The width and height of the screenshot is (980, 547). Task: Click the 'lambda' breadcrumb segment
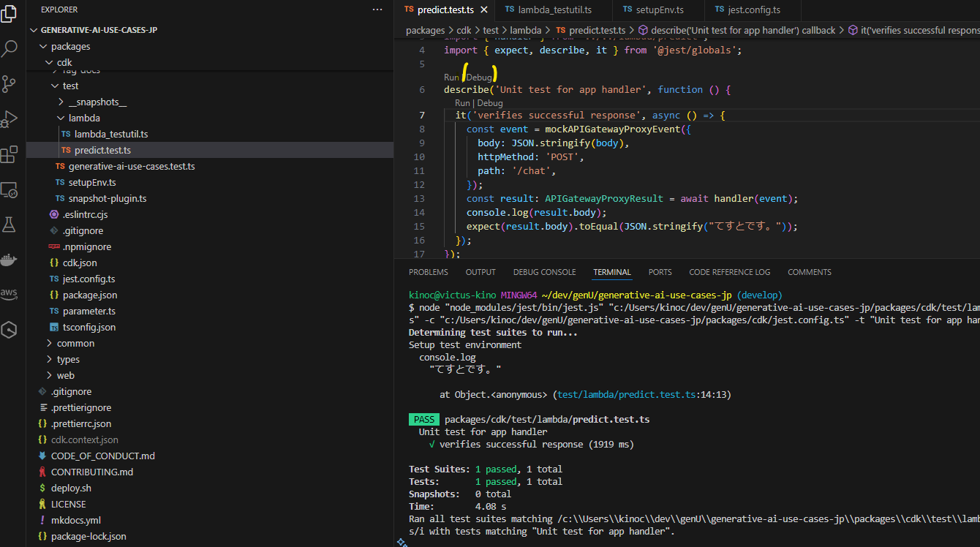[x=525, y=30]
